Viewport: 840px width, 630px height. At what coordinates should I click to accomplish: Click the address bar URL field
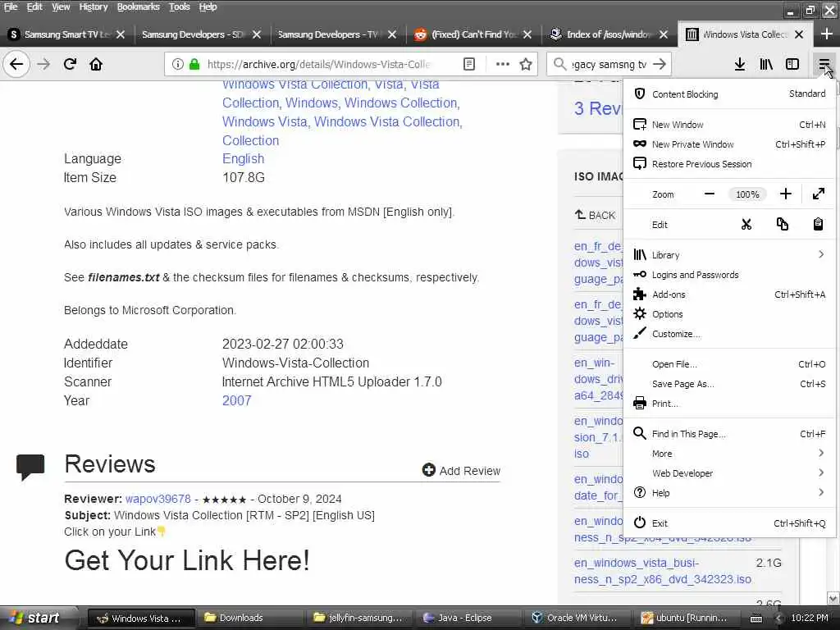319,64
